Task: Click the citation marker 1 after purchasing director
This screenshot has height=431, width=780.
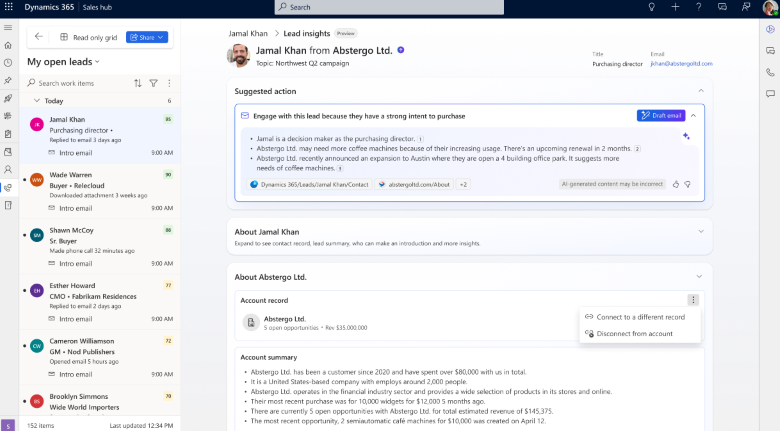Action: click(420, 139)
